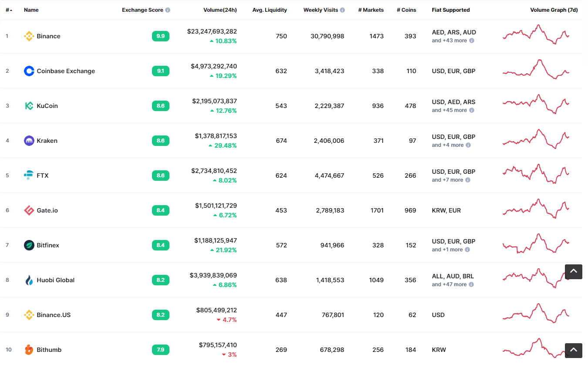This screenshot has width=588, height=365.
Task: Sort table by # Coins header
Action: (x=406, y=10)
